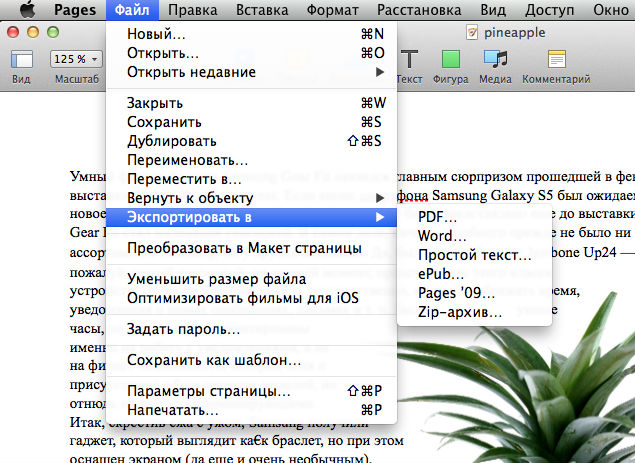Export document as PDF…
Viewport: 635px width, 463px height.
coord(474,217)
